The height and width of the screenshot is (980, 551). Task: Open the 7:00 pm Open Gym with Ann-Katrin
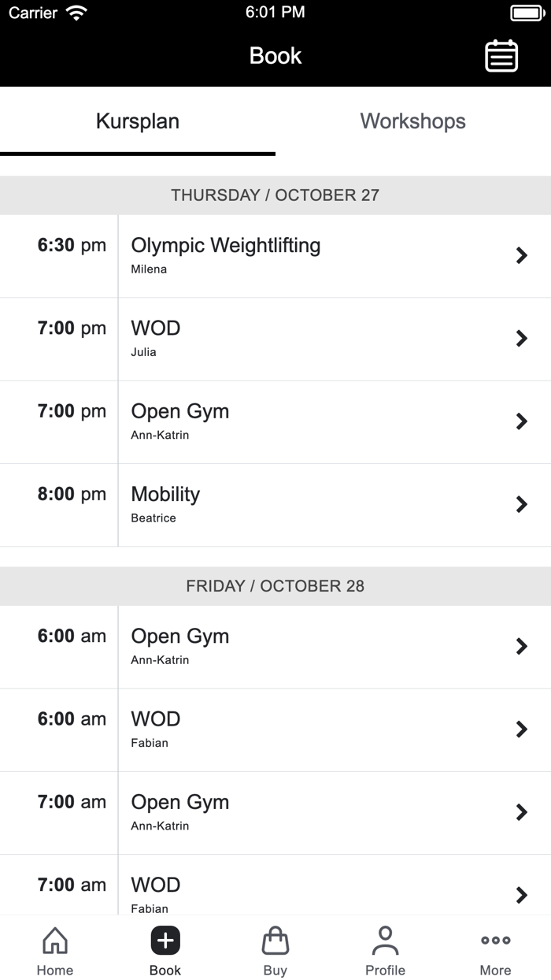tap(275, 421)
